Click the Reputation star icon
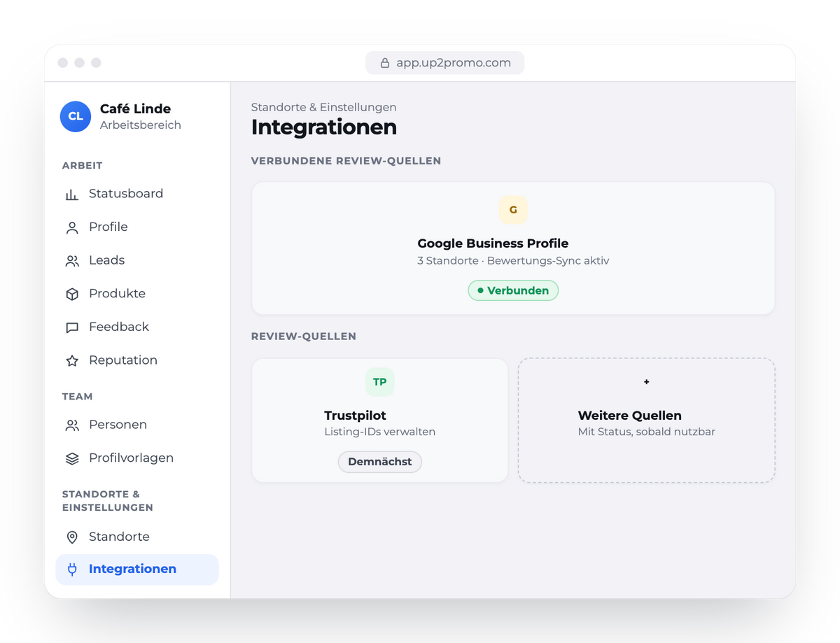Image resolution: width=840 pixels, height=643 pixels. click(x=72, y=361)
